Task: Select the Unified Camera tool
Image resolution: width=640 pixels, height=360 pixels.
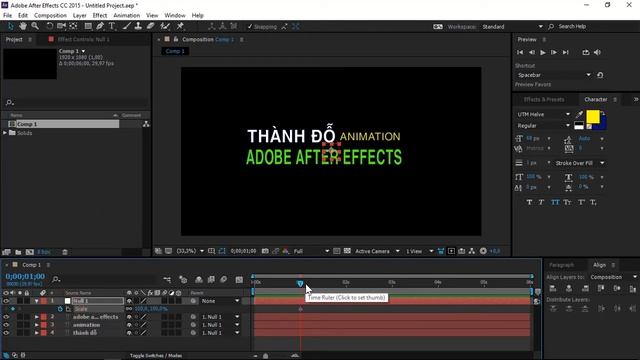Action: pos(61,26)
